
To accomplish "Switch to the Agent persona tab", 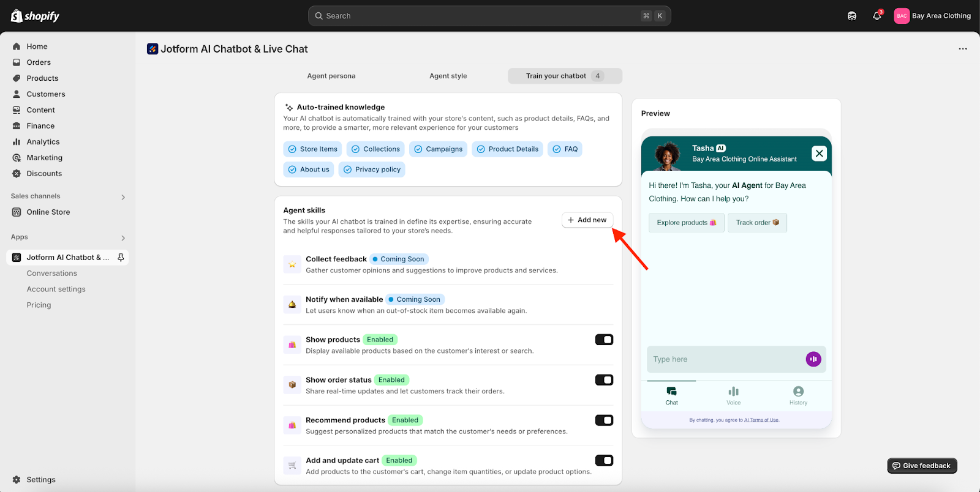I will 331,76.
